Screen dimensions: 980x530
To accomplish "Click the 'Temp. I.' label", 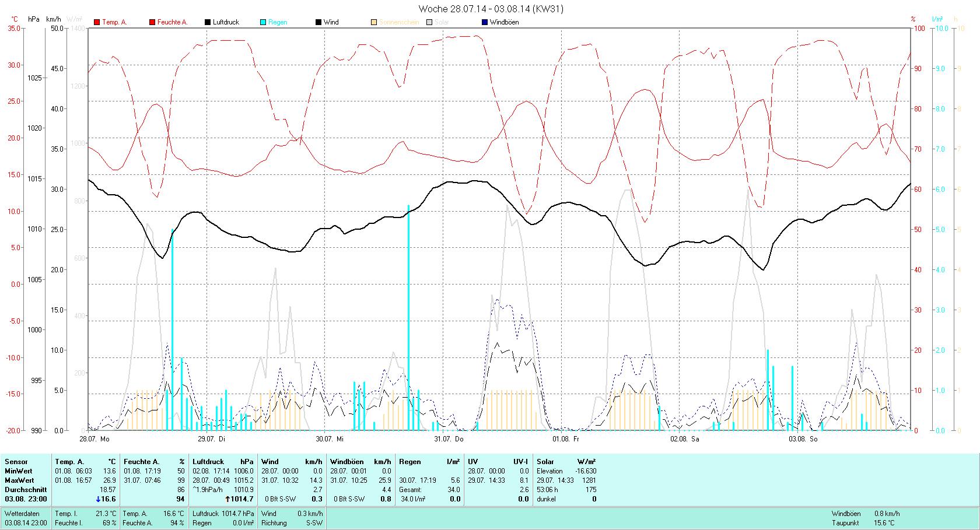I will 66,514.
